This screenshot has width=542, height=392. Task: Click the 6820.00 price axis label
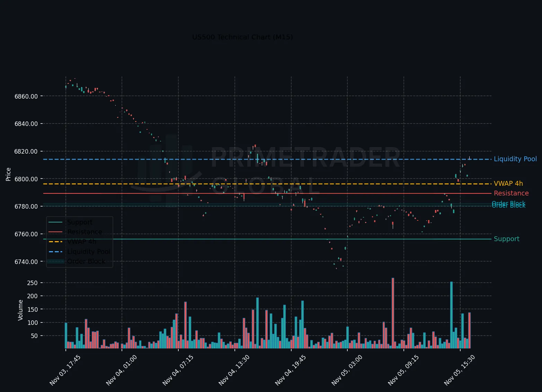26,152
